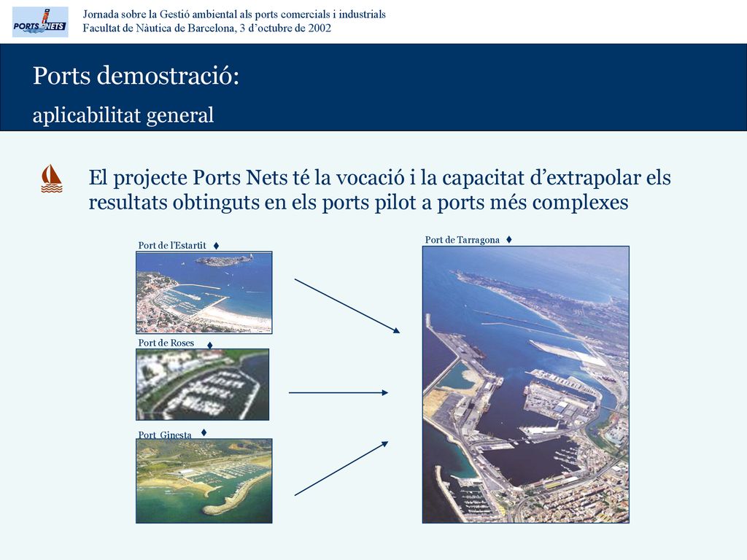Click the 'Jornada sobre la Gestió ambiental' header line

click(234, 15)
